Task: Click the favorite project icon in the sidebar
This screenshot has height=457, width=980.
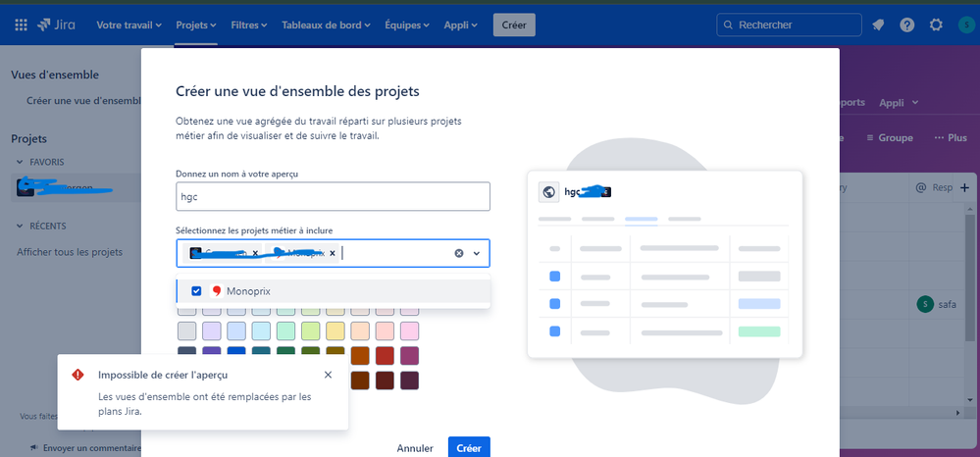Action: [x=26, y=187]
